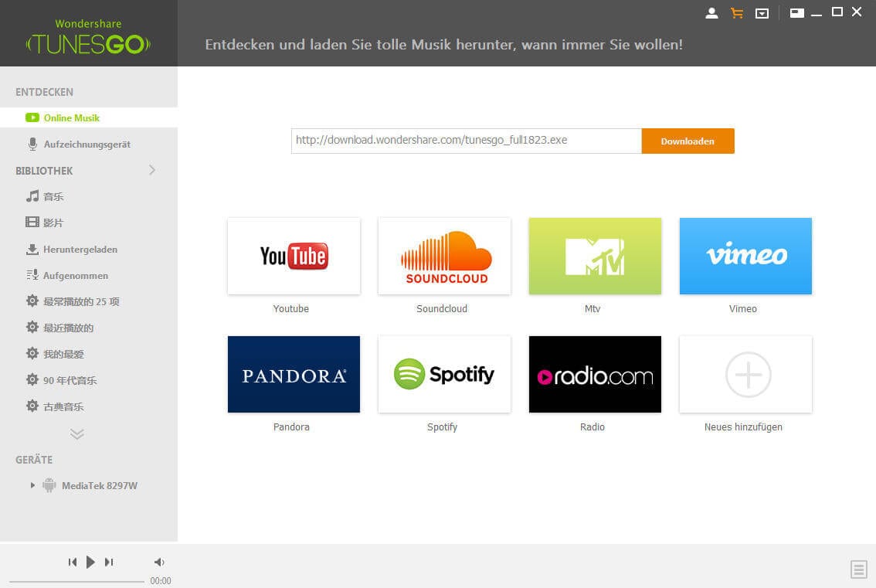Maximize the TunesGo window

[837, 12]
